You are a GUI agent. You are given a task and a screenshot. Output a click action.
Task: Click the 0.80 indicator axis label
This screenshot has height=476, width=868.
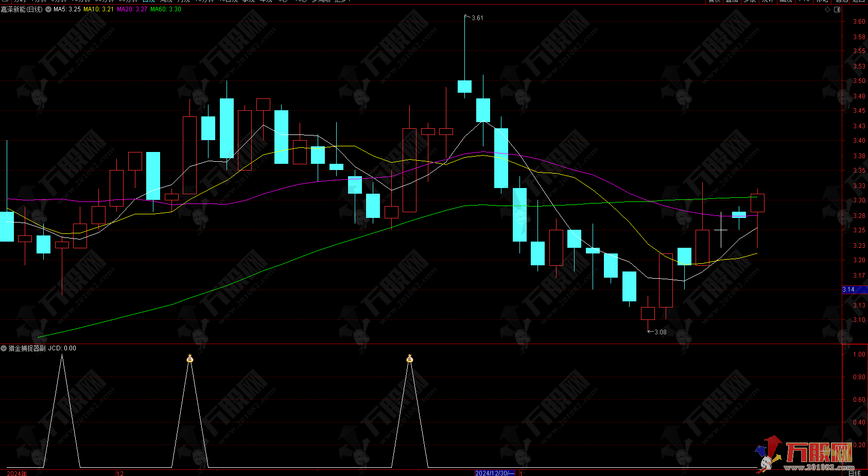859,377
